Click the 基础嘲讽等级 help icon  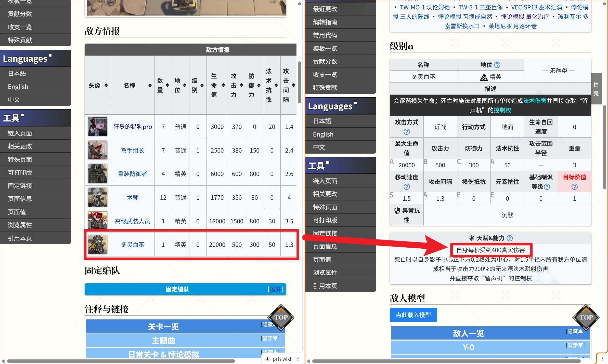pyautogui.click(x=547, y=187)
